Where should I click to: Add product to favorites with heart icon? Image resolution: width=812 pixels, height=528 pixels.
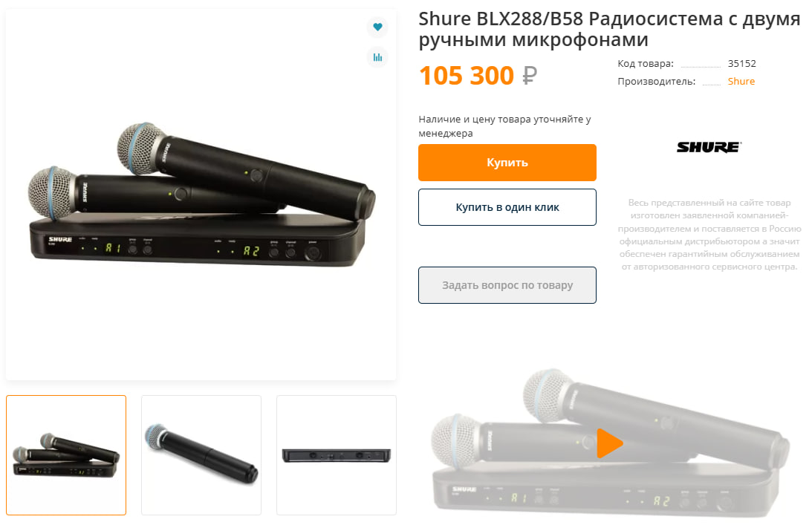(377, 27)
